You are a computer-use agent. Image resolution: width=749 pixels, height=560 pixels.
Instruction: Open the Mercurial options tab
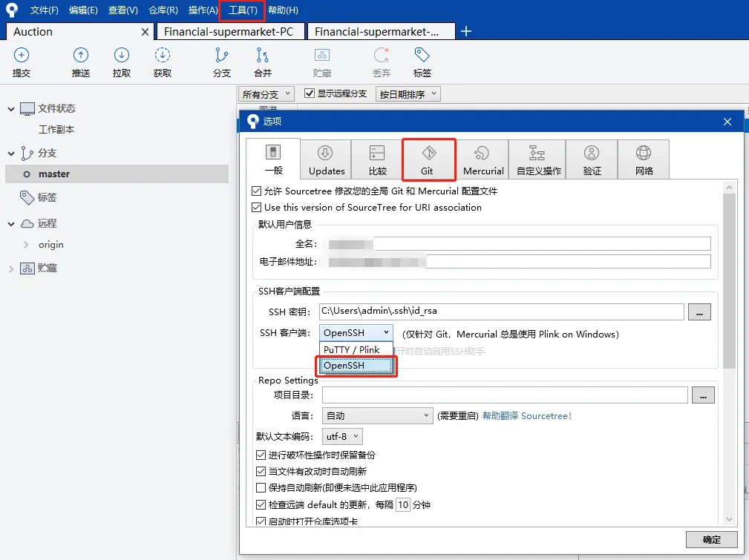483,160
